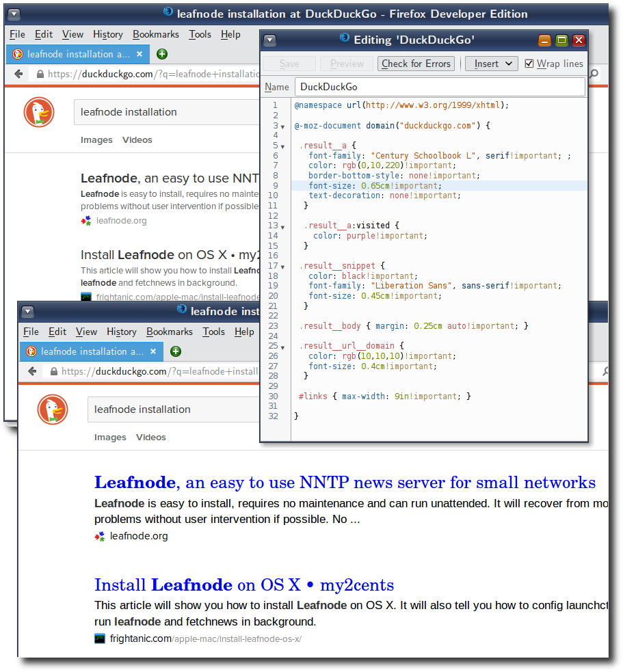Click the 'font-size: 0.45cm!important;' code line

coord(375,296)
